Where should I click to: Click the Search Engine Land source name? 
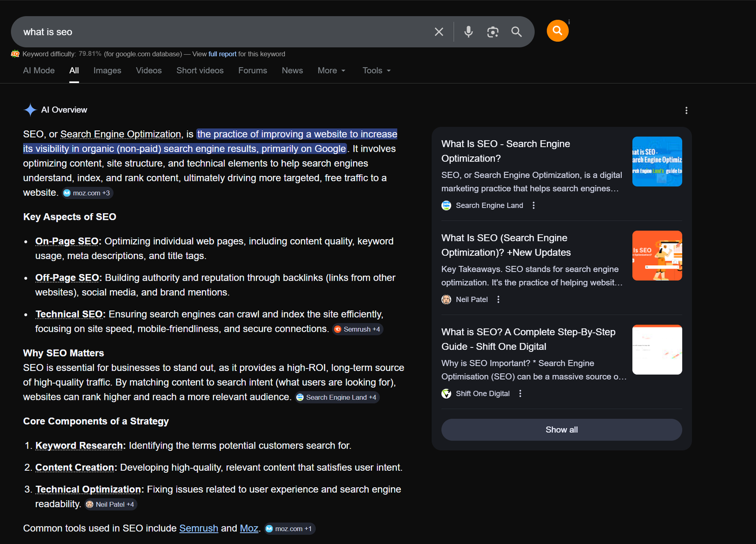tap(490, 205)
